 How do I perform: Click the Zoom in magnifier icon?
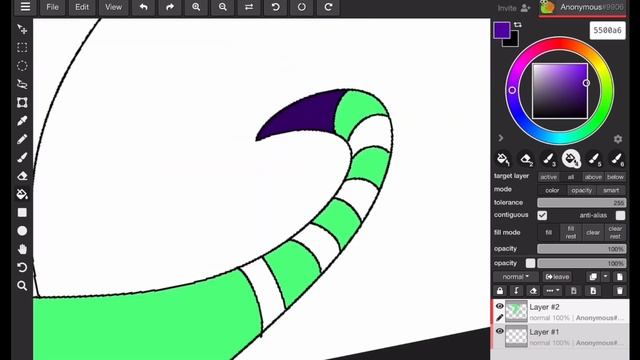(x=196, y=7)
